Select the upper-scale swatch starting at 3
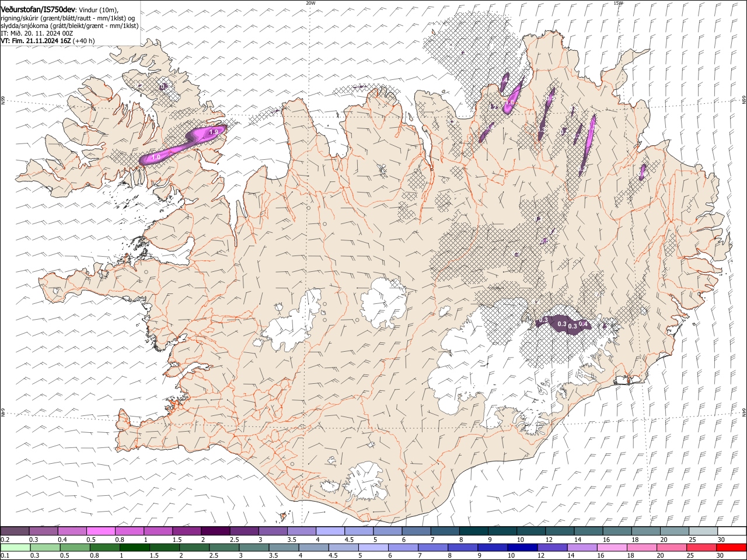747x560 pixels. click(x=273, y=531)
